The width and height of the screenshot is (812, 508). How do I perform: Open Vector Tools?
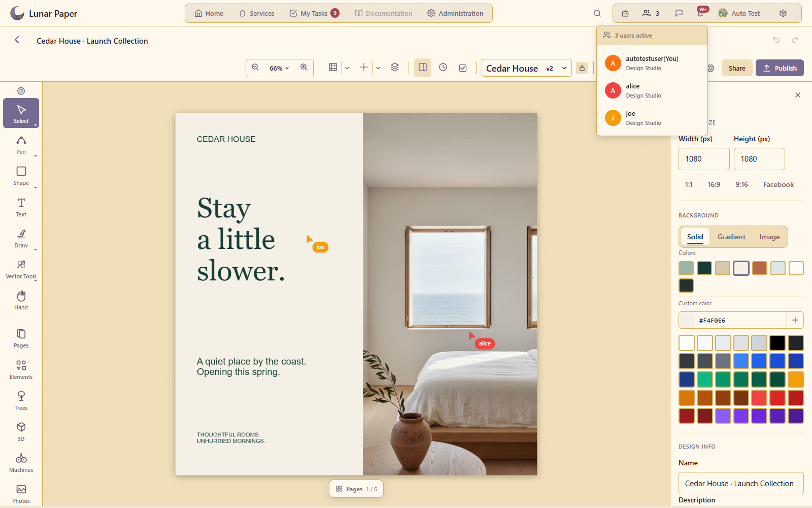pyautogui.click(x=21, y=269)
